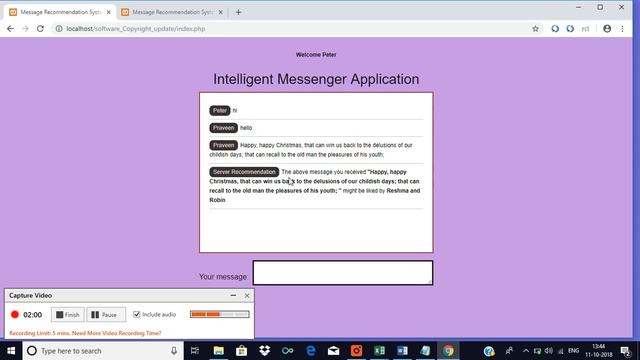Click the Peter sender badge

[x=220, y=111]
